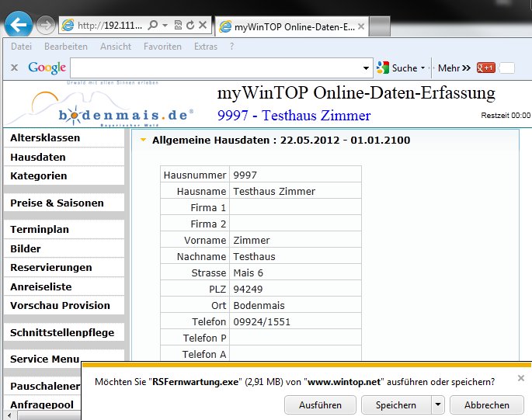Click the Abbrechen button
The width and height of the screenshot is (532, 420).
pos(487,404)
